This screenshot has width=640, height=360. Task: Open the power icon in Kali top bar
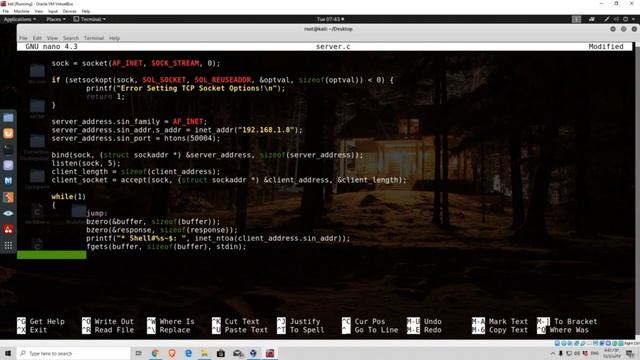click(625, 19)
